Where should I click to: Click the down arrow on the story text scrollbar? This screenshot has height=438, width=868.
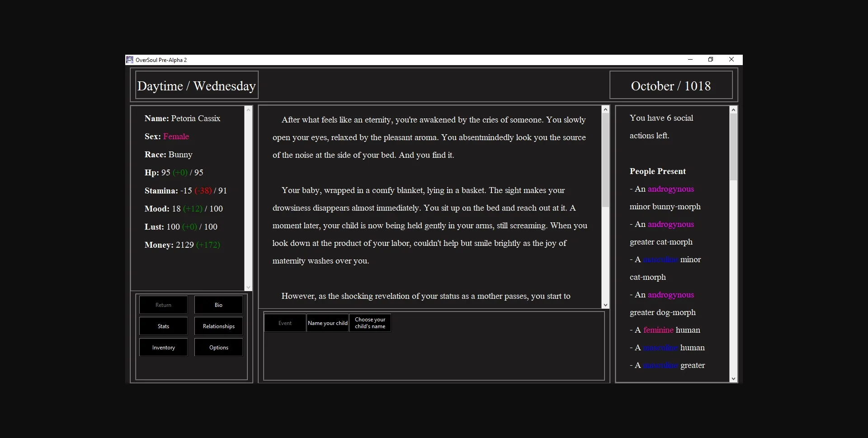click(x=605, y=305)
